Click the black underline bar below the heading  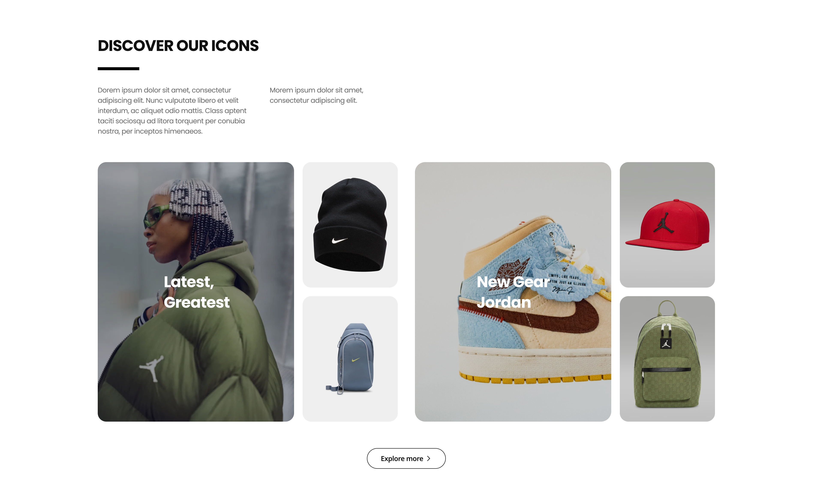pyautogui.click(x=118, y=69)
